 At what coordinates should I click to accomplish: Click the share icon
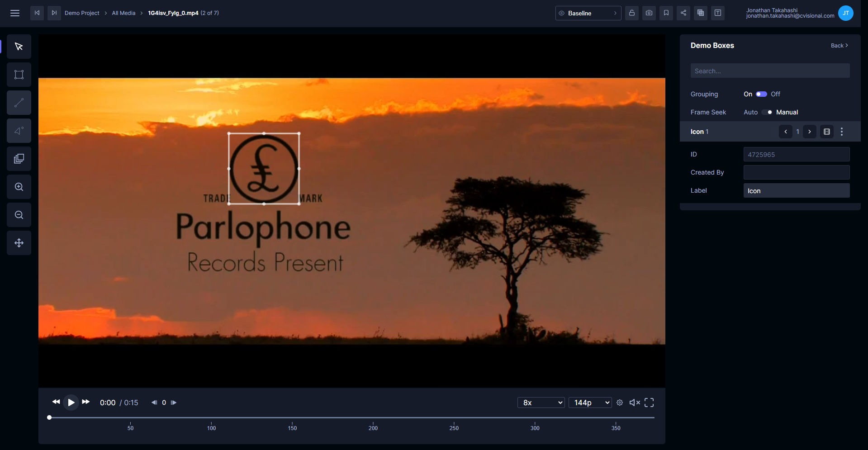[683, 13]
